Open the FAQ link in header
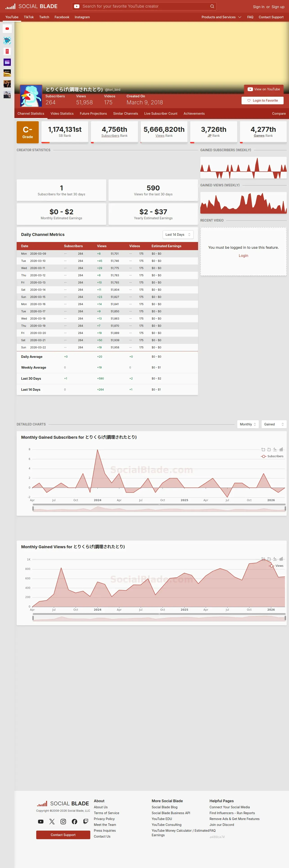The height and width of the screenshot is (868, 289). (250, 17)
